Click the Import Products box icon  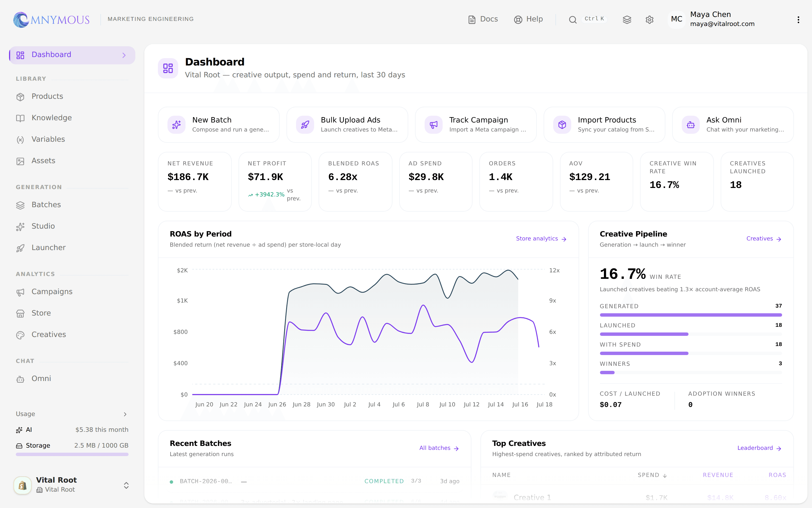[x=562, y=125]
